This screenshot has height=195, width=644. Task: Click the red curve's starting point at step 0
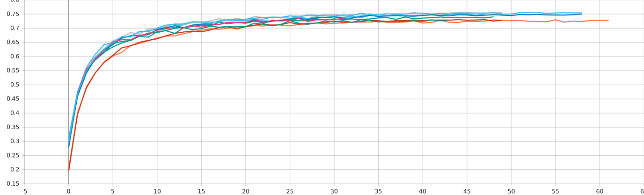tap(68, 171)
